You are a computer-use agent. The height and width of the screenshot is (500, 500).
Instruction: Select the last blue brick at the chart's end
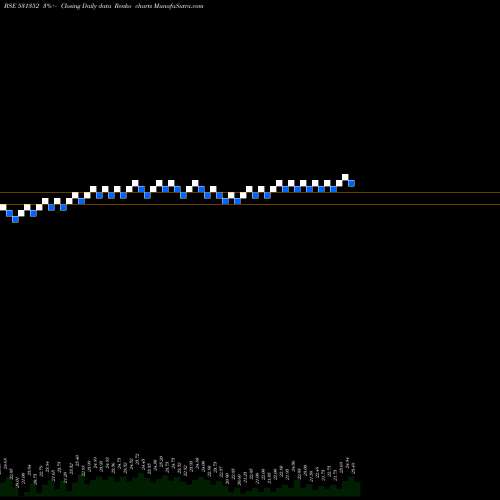coord(351,183)
